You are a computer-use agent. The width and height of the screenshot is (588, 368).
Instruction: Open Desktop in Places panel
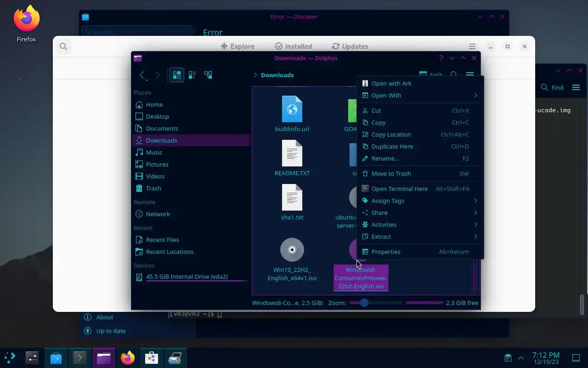coord(191,116)
